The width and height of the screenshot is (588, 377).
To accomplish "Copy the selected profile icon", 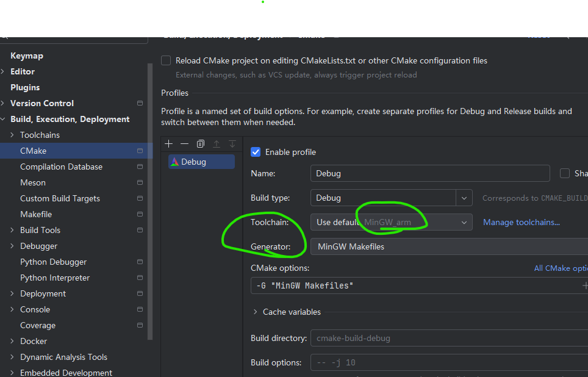I will (201, 144).
